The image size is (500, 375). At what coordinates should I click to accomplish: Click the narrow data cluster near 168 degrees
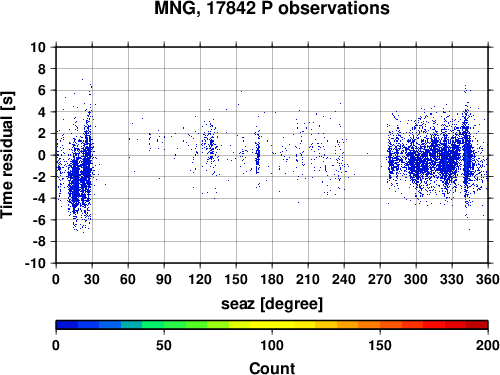click(257, 155)
